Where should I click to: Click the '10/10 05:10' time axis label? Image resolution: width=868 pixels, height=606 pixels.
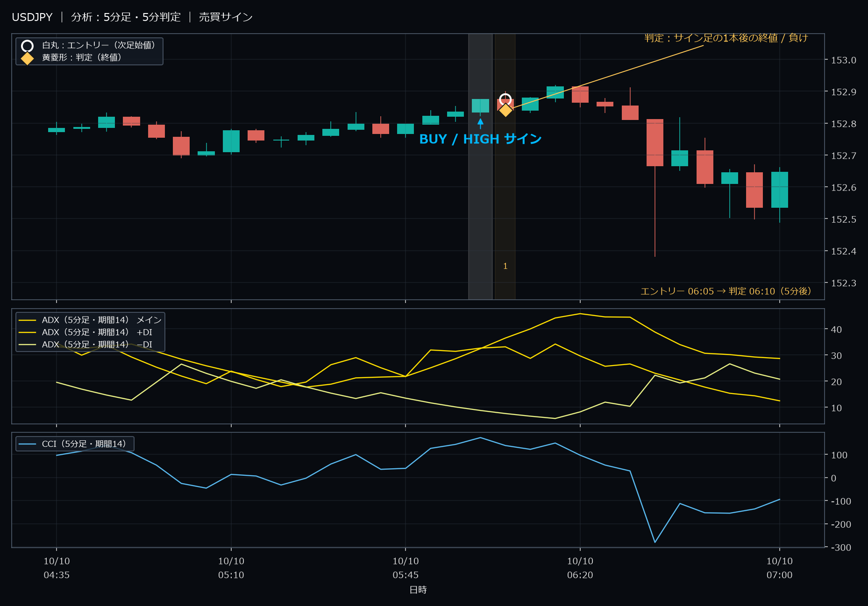click(x=231, y=568)
